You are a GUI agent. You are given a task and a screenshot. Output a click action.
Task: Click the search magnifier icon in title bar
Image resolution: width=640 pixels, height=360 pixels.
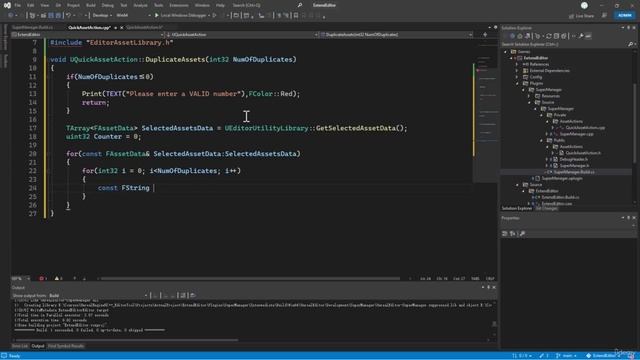[300, 5]
